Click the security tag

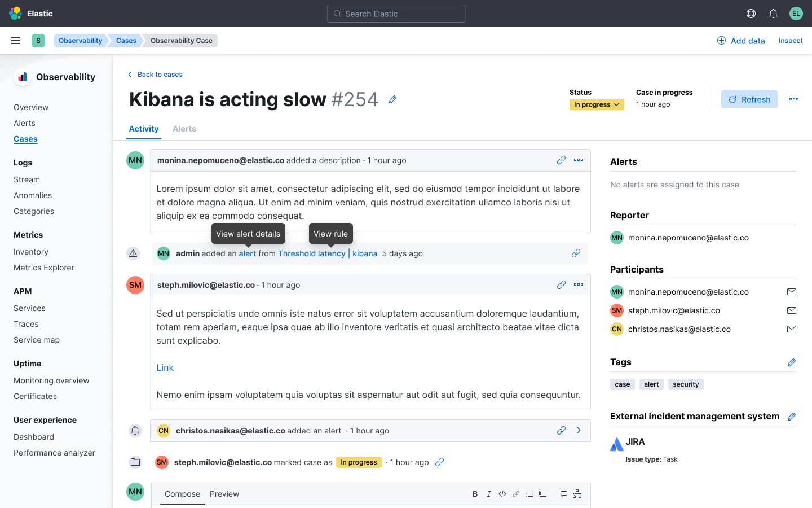click(x=686, y=384)
